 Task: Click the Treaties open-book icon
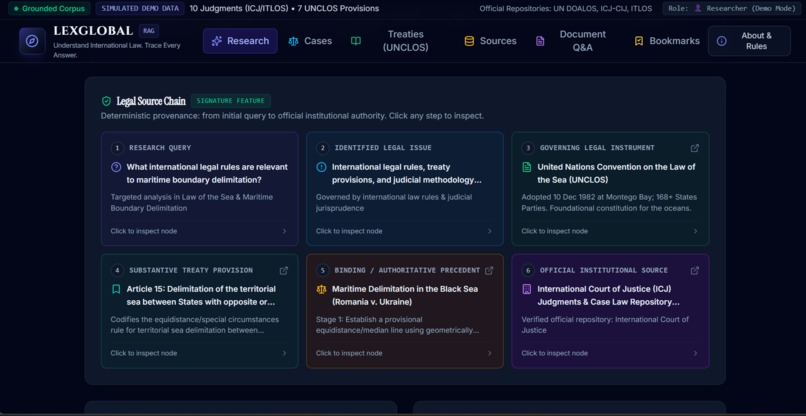point(356,41)
